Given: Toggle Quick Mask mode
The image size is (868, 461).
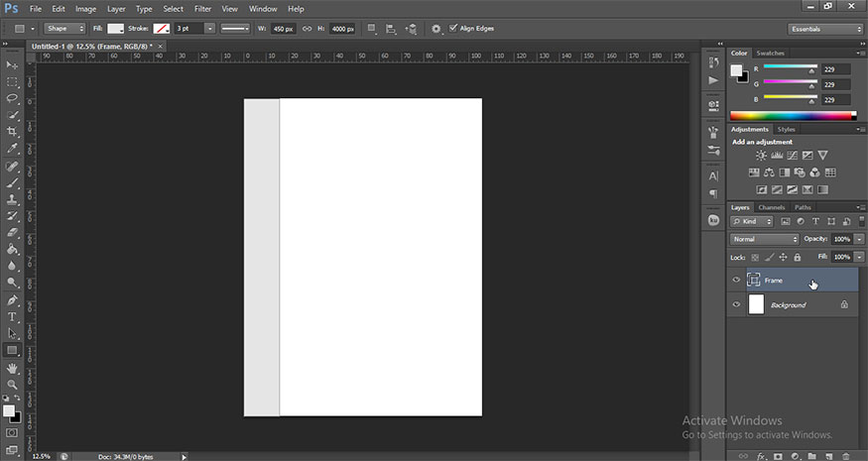Looking at the screenshot, I should coord(12,433).
